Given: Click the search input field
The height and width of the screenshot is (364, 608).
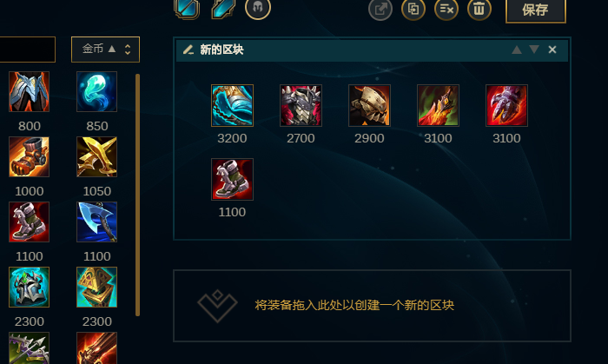Looking at the screenshot, I should [x=27, y=50].
